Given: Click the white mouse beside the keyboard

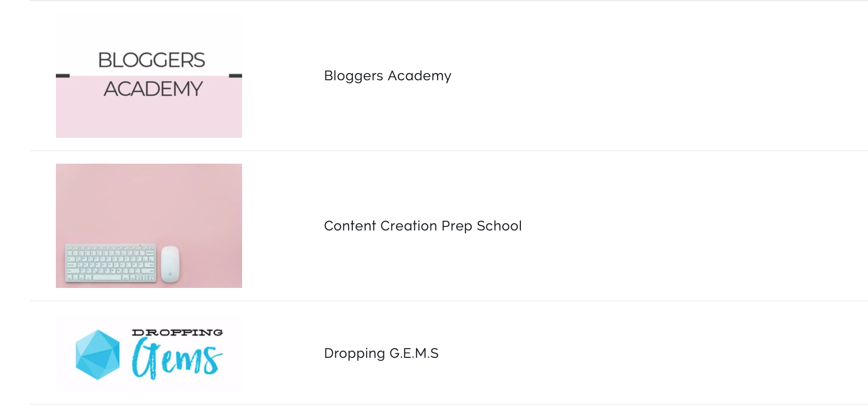Looking at the screenshot, I should [170, 264].
